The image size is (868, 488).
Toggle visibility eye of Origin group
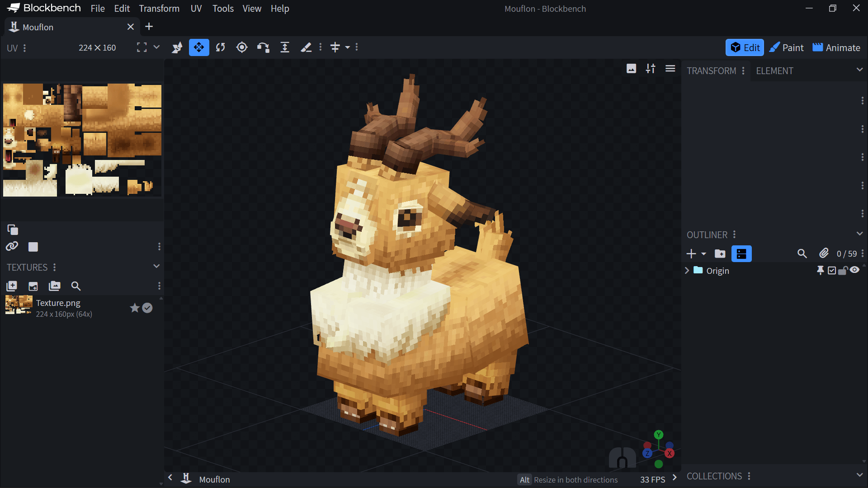click(x=854, y=270)
